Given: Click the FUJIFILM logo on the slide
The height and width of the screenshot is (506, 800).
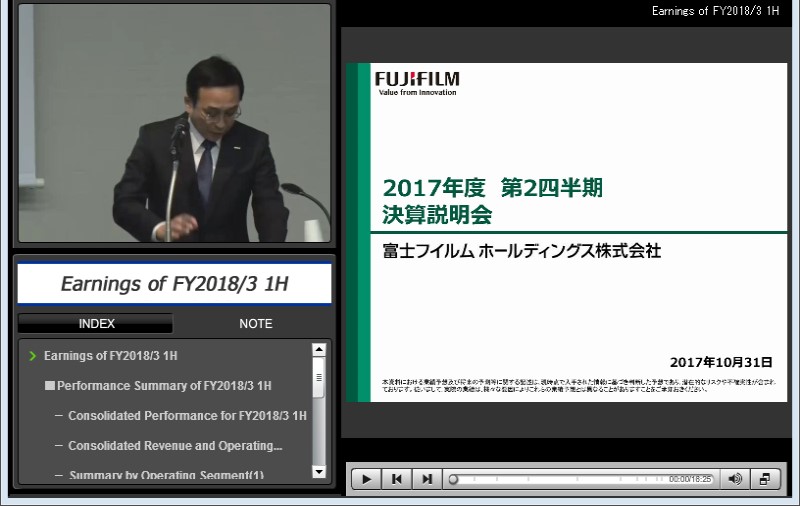Looking at the screenshot, I should [x=417, y=84].
